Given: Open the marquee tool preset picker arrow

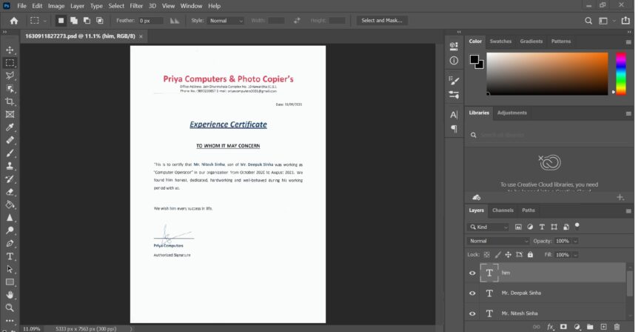Looking at the screenshot, I should click(x=44, y=21).
